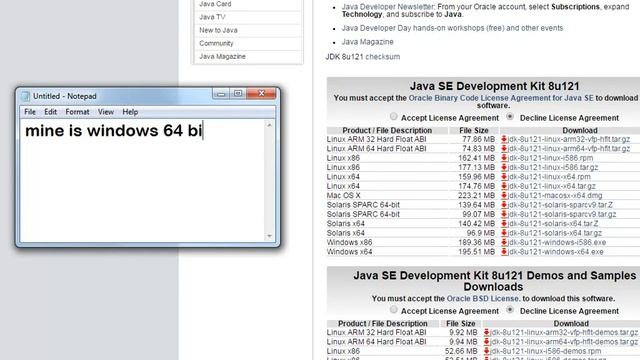This screenshot has width=640, height=360.
Task: Open Java Magazine sidebar link
Action: click(x=222, y=56)
